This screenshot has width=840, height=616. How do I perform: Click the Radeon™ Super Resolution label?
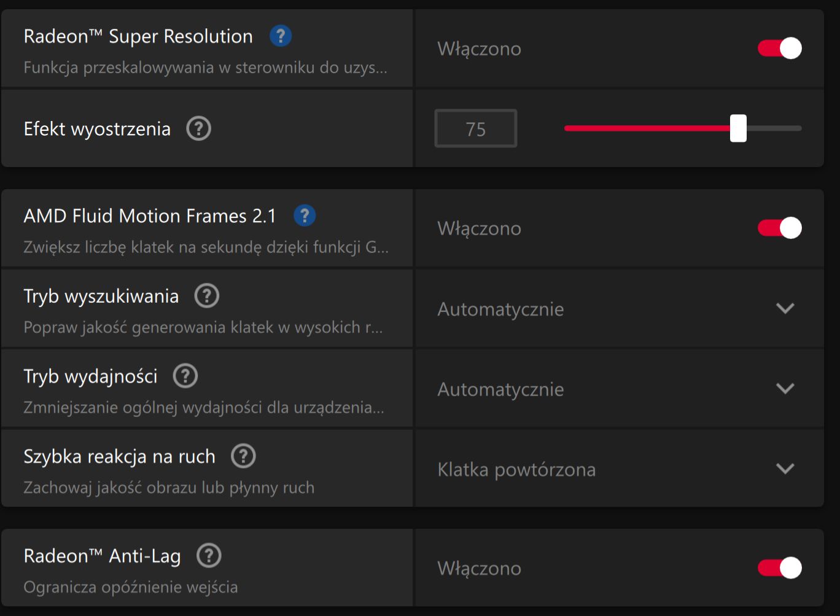click(138, 36)
